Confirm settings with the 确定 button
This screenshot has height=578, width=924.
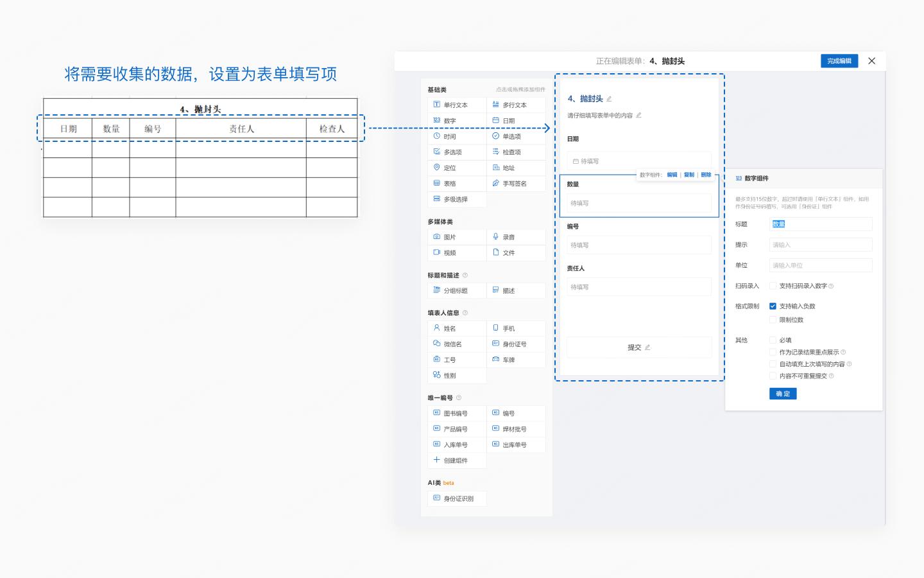[783, 394]
